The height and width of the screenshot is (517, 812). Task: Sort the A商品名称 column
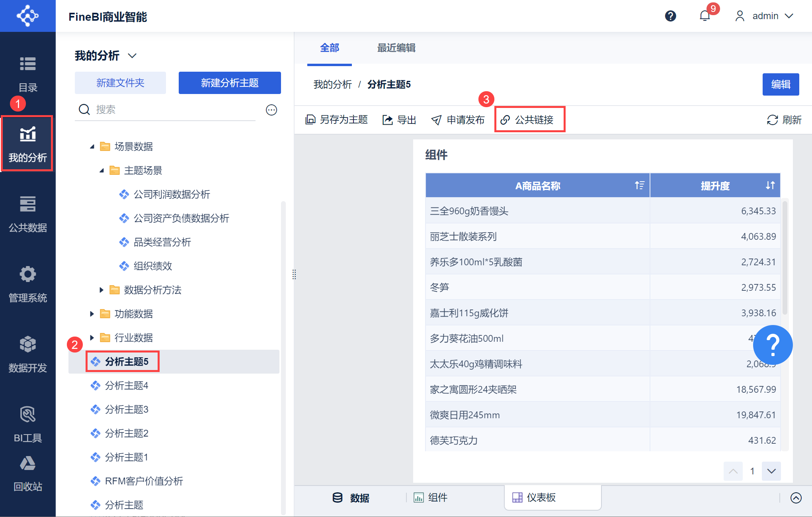639,185
